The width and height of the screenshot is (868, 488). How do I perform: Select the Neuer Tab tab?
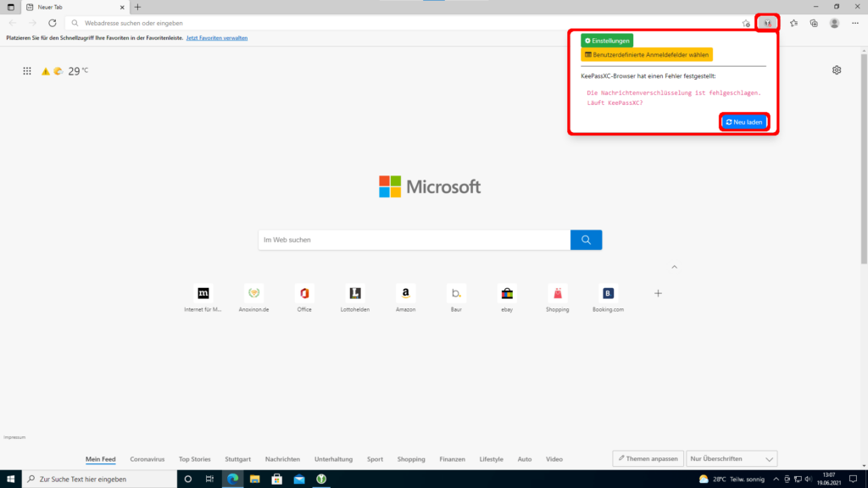click(74, 7)
